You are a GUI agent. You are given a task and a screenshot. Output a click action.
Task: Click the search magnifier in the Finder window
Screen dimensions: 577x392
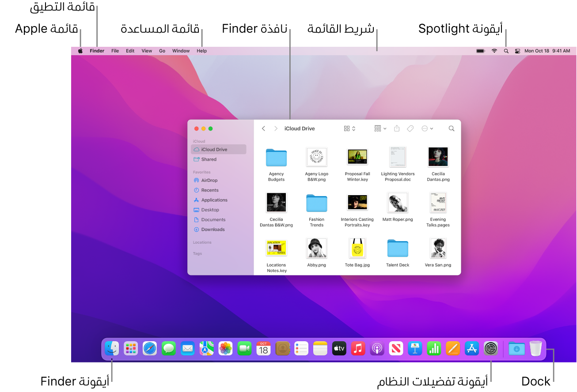(451, 128)
